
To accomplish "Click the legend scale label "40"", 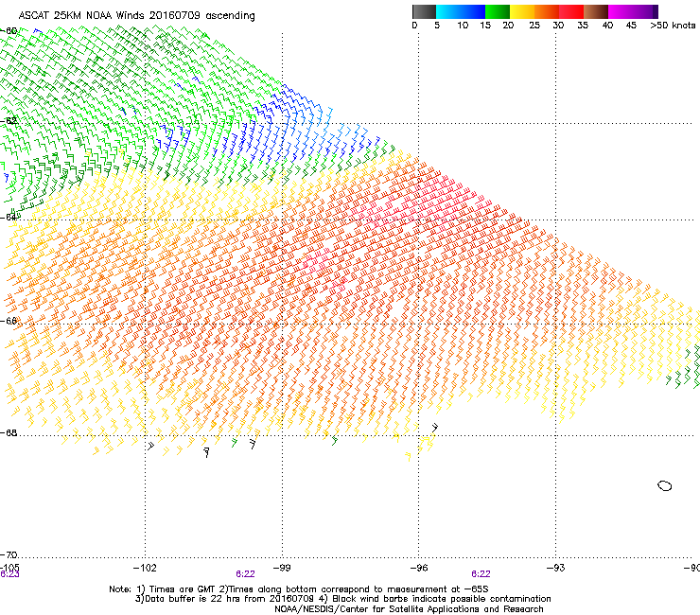I will (x=607, y=26).
